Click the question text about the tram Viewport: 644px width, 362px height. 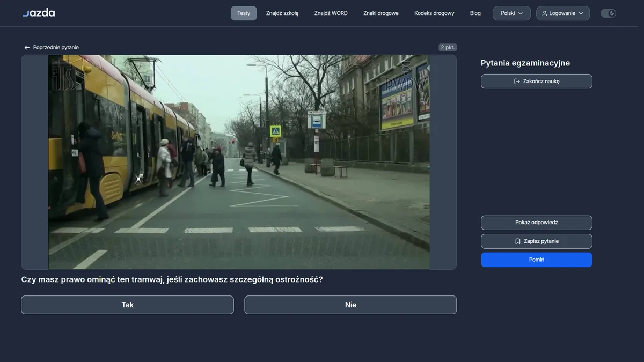click(172, 279)
